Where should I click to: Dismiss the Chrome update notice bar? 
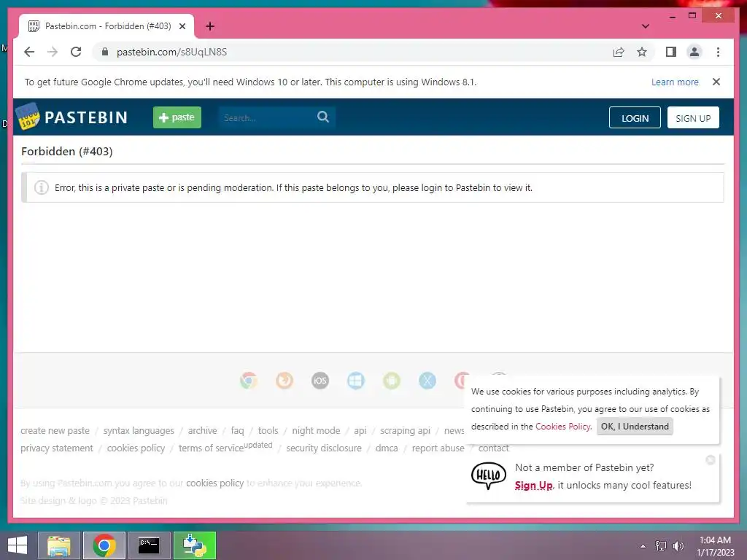pyautogui.click(x=716, y=82)
